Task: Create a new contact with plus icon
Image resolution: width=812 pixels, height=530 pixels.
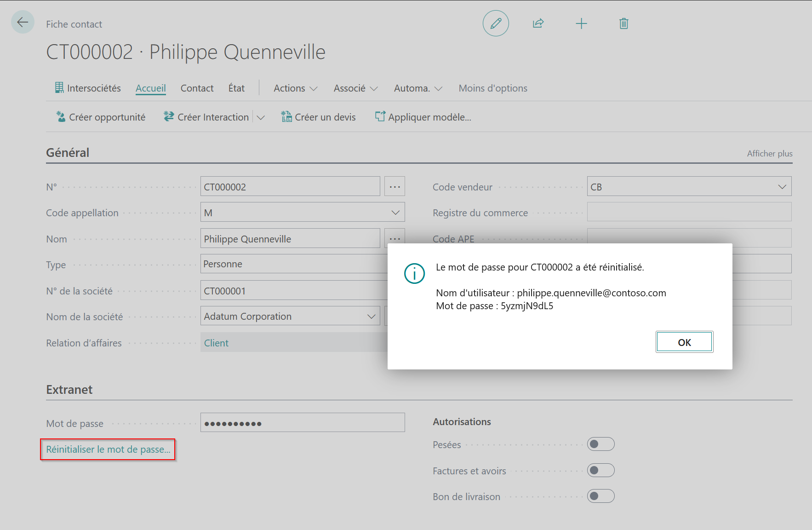Action: pos(581,23)
